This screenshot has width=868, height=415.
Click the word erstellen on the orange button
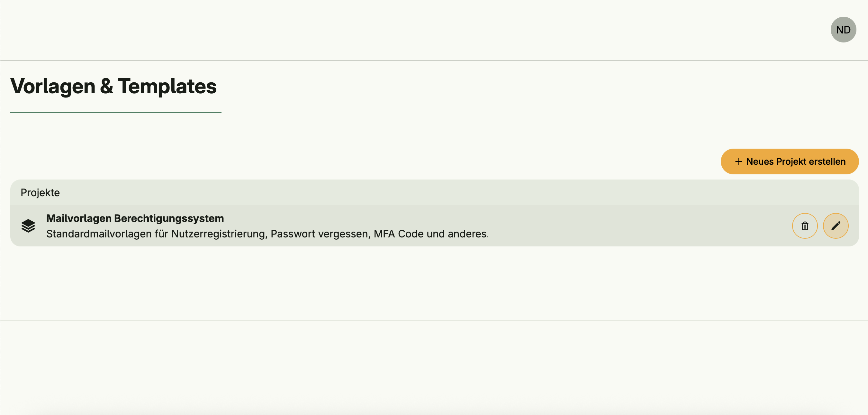coord(827,161)
